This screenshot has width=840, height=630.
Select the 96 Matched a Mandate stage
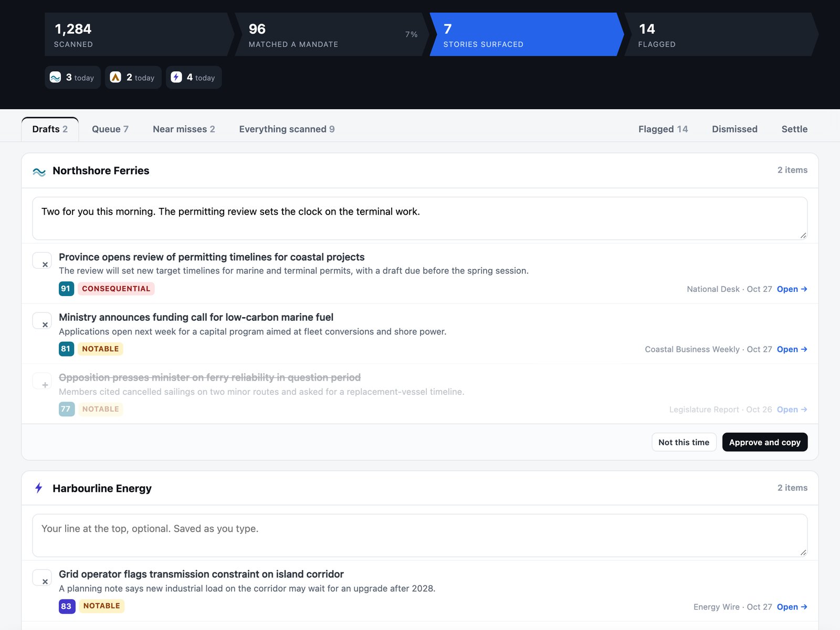coord(332,35)
